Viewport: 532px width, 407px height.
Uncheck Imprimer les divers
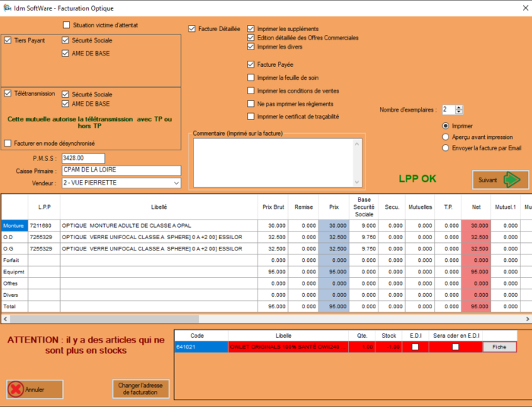click(x=251, y=47)
